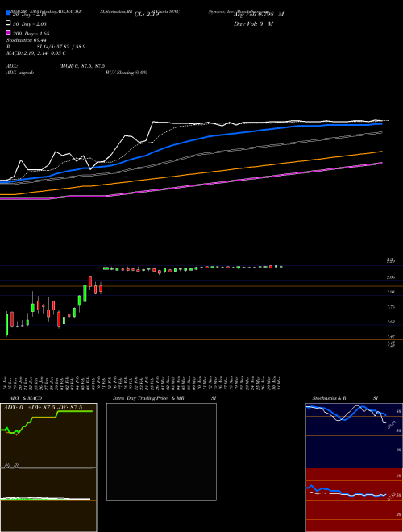Click the 'ADX signal:' label
The image size is (403, 532).
(x=20, y=73)
